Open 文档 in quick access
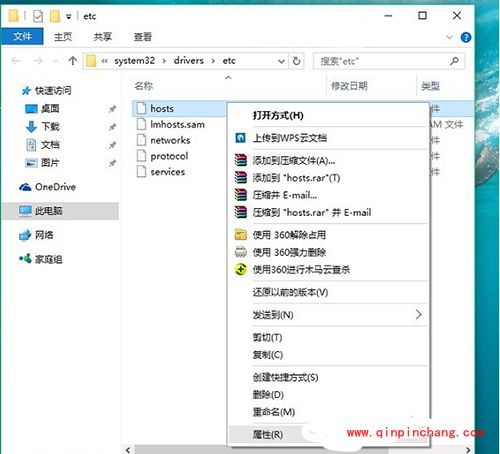 click(x=43, y=145)
